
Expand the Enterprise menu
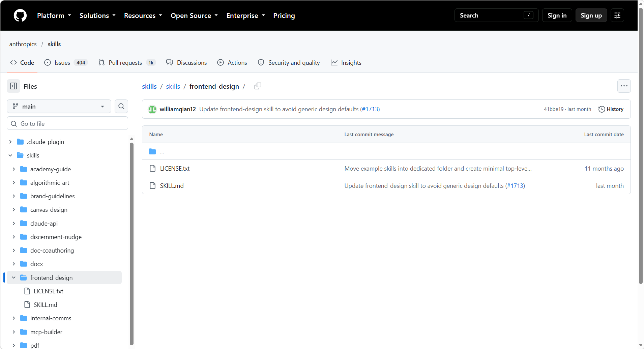pyautogui.click(x=245, y=16)
